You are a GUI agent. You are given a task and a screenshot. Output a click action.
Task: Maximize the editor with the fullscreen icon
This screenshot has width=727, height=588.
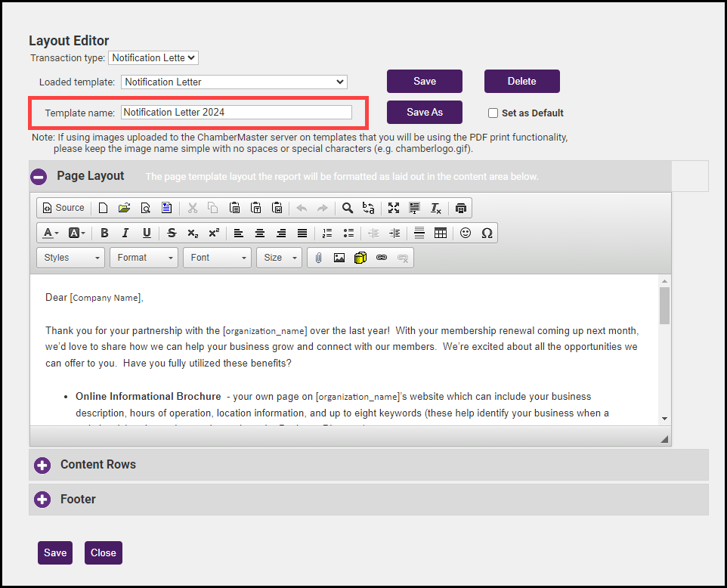[x=394, y=208]
